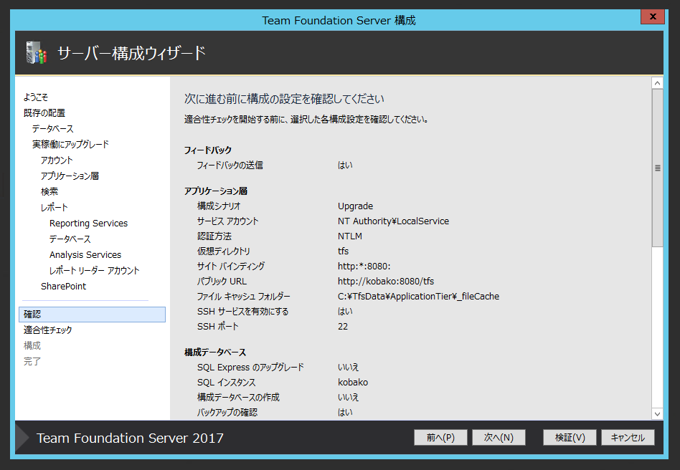
Task: Click the SSH サービスを有効にする label
Action: point(243,311)
